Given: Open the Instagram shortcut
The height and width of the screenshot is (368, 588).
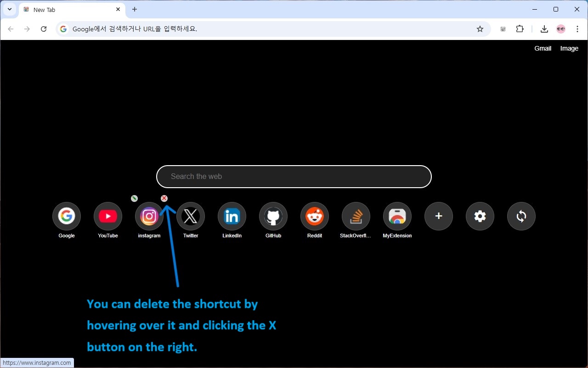Looking at the screenshot, I should point(149,216).
